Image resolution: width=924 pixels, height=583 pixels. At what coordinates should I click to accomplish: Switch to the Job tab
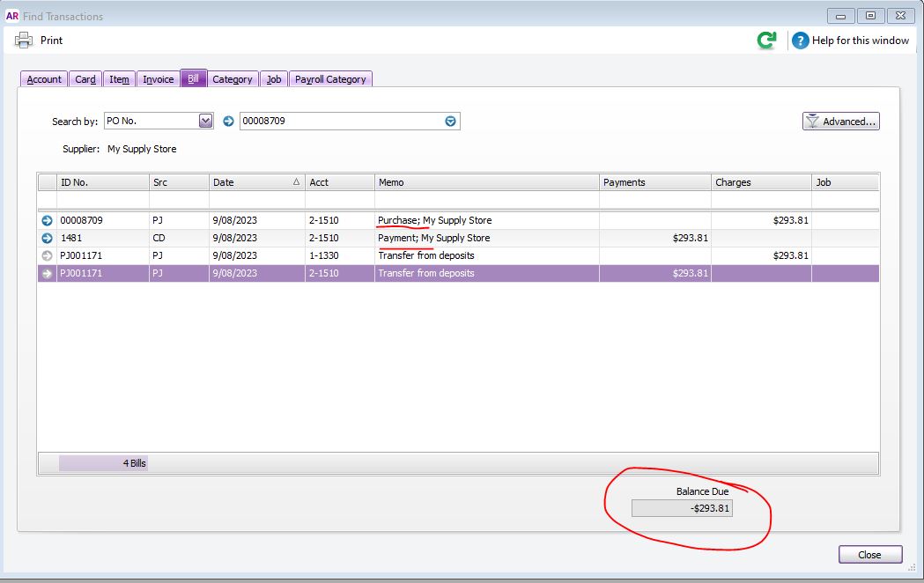(x=274, y=79)
